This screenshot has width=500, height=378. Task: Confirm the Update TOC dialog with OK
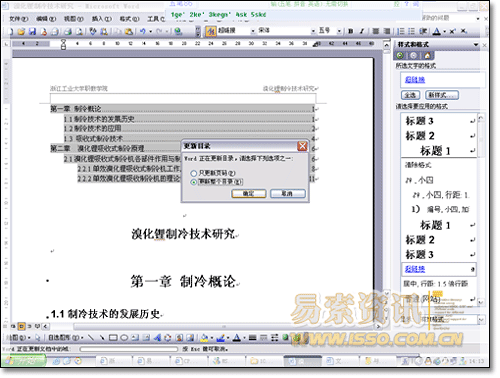point(249,194)
